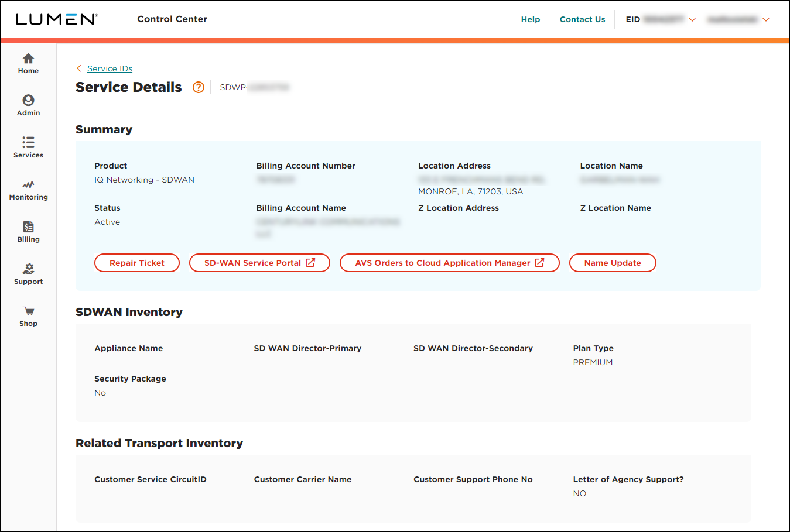Click the Plan Type label

593,348
